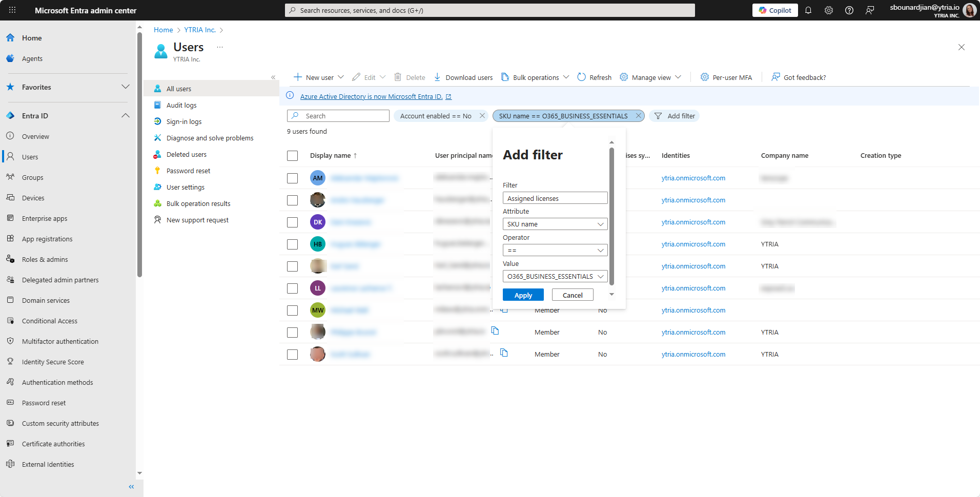Open the Manage view dropdown

[650, 77]
